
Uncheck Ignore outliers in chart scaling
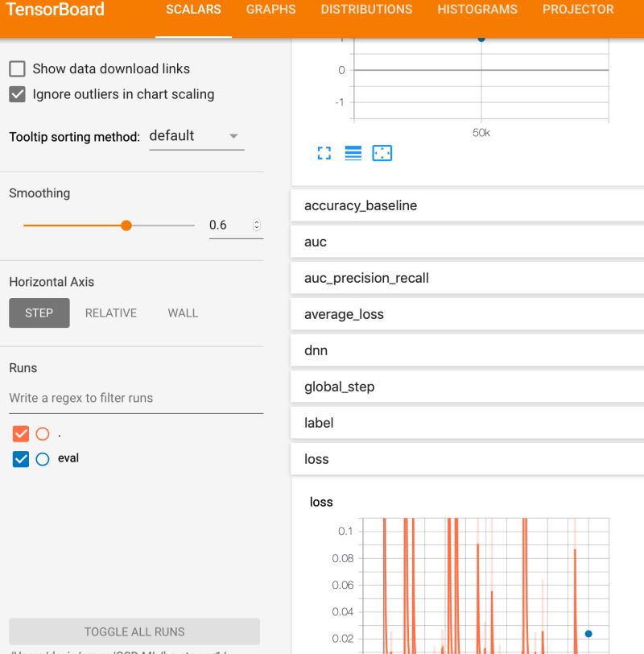coord(17,94)
